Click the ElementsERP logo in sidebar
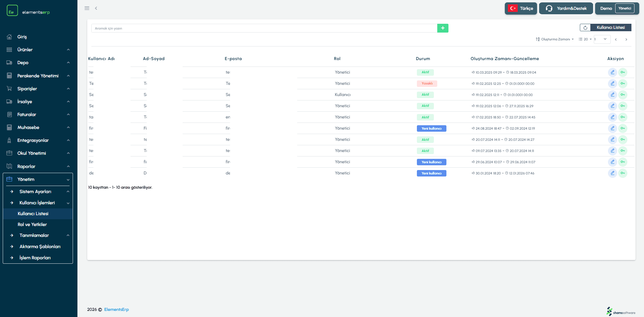The image size is (644, 317). coord(29,11)
